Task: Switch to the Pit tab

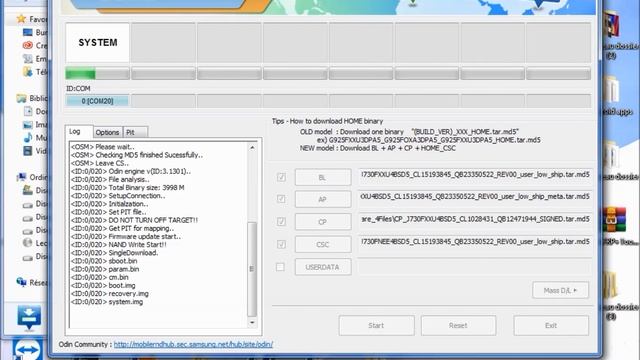Action: [135, 132]
